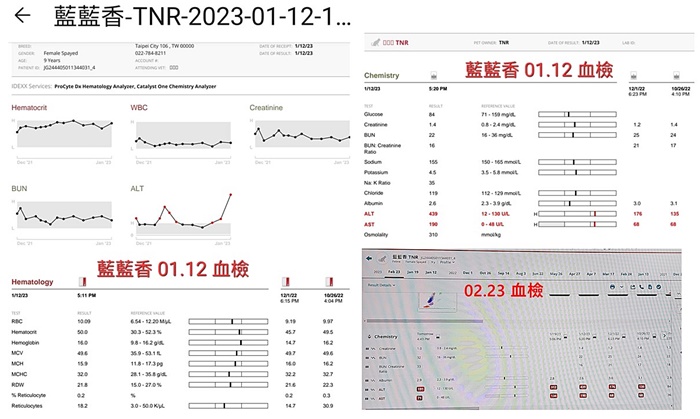The height and width of the screenshot is (419, 700).
Task: Click the copy document icon in 02.23 photo
Action: click(650, 287)
